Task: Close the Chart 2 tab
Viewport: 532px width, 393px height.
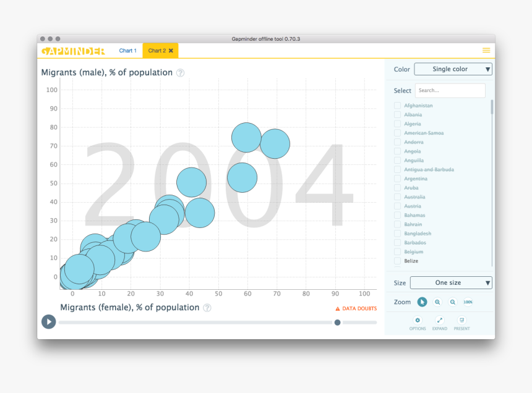Action: pyautogui.click(x=171, y=51)
